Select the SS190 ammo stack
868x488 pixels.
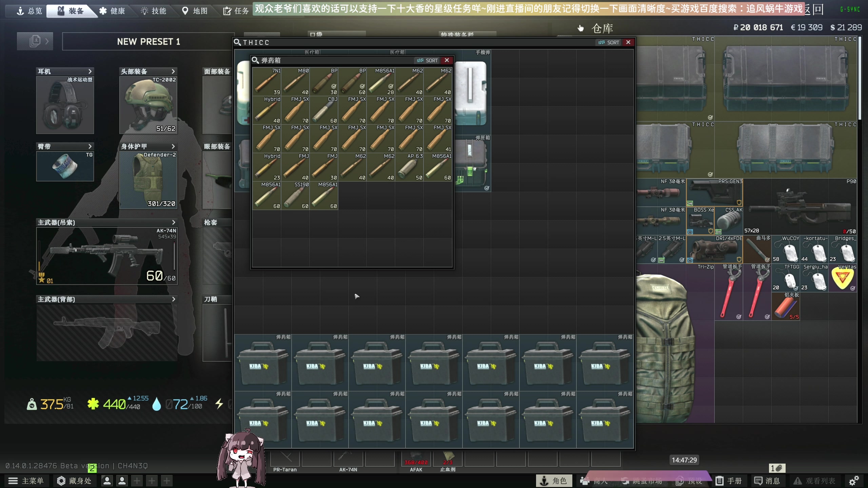coord(295,196)
